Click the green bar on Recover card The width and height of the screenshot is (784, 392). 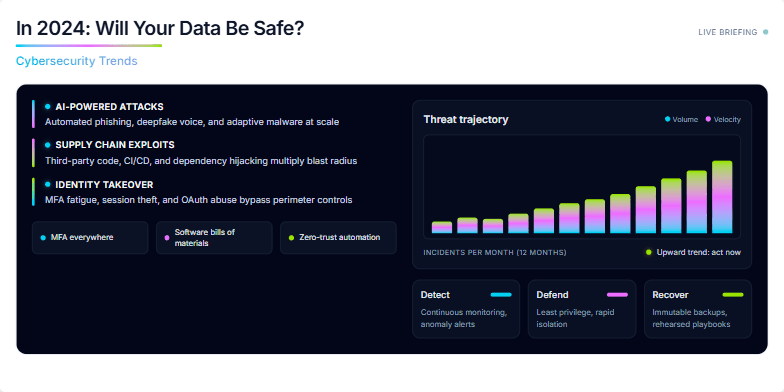point(733,295)
